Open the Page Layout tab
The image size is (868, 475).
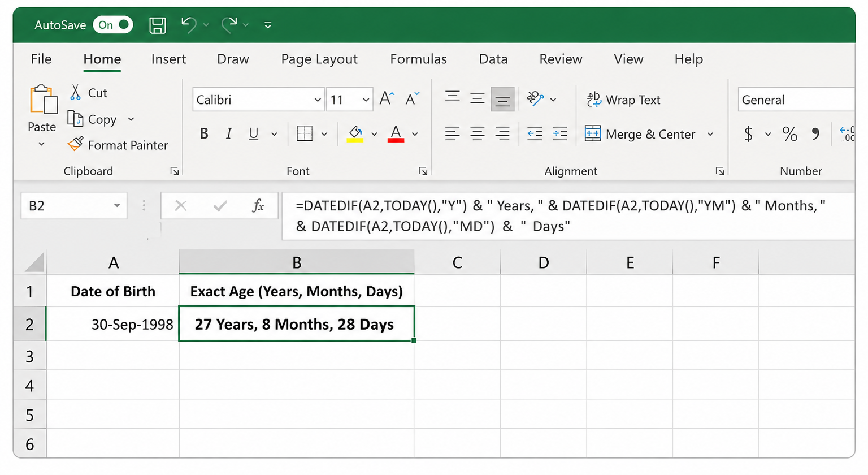(x=319, y=59)
